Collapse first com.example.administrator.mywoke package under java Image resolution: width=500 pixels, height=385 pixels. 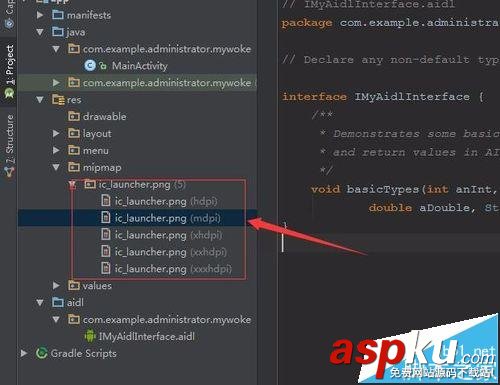pyautogui.click(x=56, y=49)
